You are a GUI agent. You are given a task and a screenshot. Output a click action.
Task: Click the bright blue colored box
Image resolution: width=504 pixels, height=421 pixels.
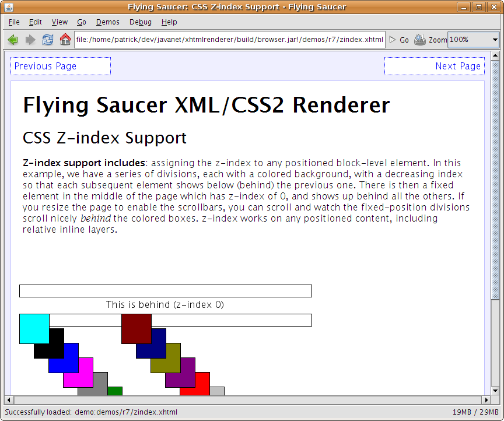(x=64, y=358)
